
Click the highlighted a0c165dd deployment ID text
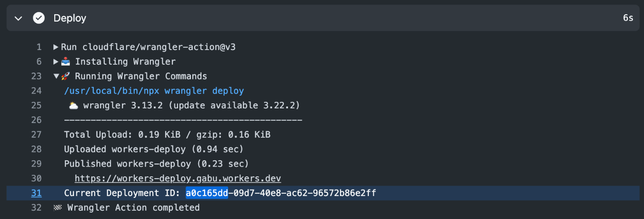click(x=207, y=193)
